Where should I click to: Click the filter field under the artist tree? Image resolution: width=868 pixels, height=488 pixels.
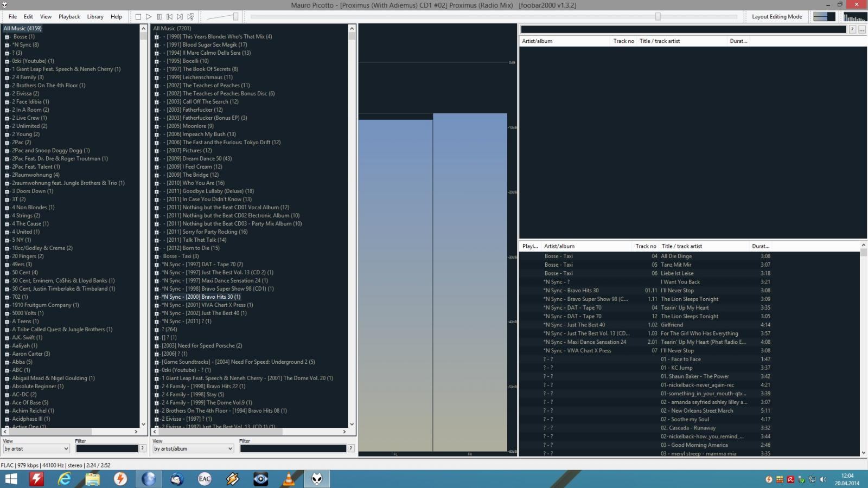pyautogui.click(x=107, y=448)
